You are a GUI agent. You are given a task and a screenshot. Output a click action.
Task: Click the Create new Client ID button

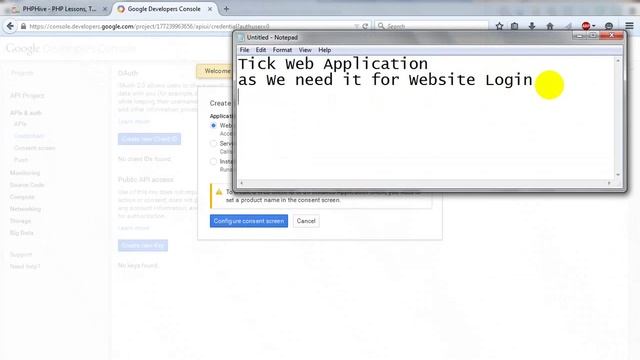tap(149, 139)
